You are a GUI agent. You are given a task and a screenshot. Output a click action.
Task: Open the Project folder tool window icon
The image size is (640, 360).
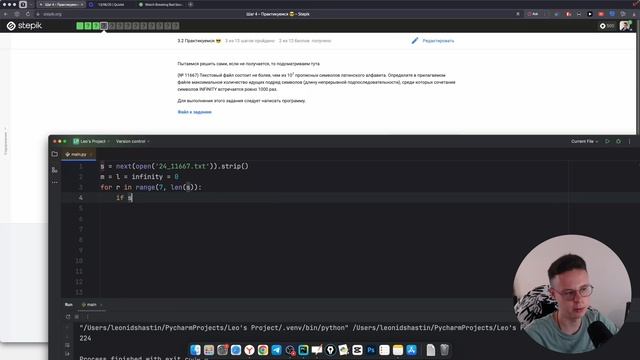pos(55,154)
